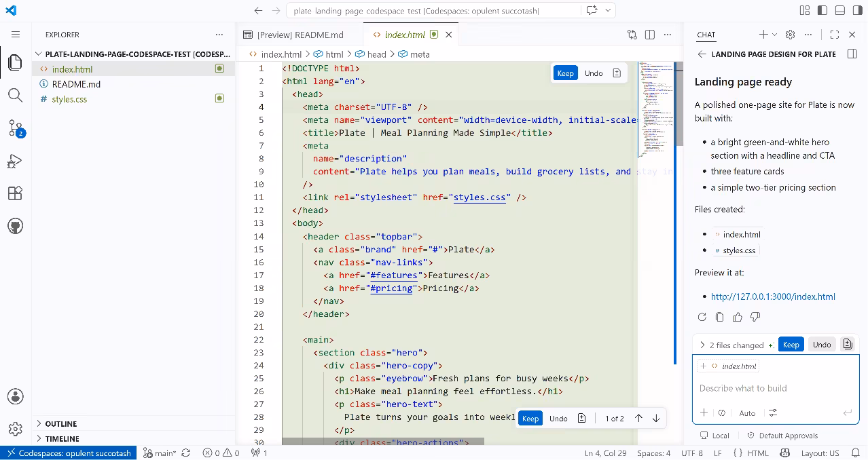Copy the chat response

click(720, 317)
